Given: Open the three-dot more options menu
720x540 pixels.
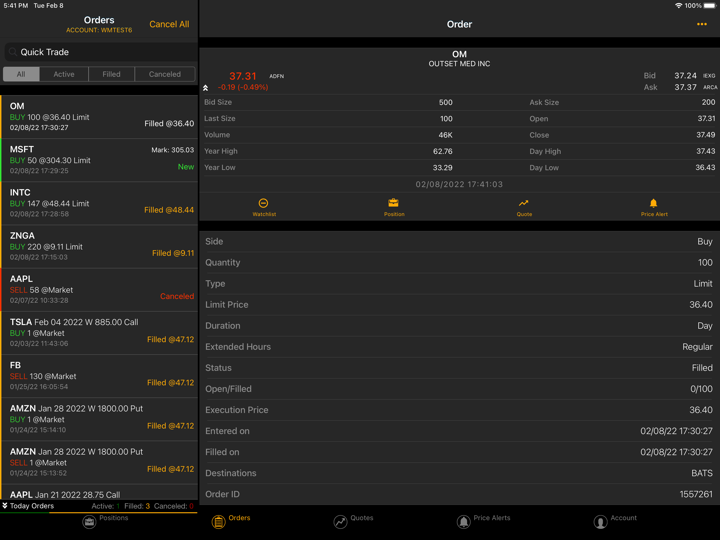Looking at the screenshot, I should tap(701, 24).
